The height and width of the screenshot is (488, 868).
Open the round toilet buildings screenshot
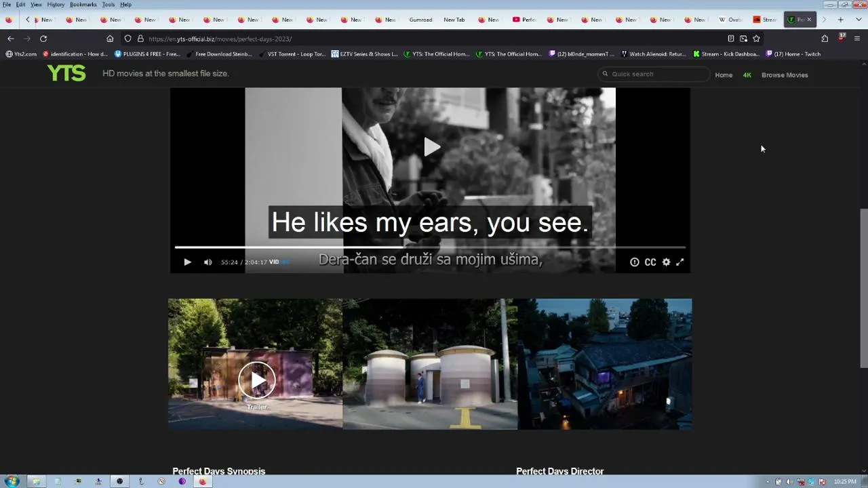[430, 364]
